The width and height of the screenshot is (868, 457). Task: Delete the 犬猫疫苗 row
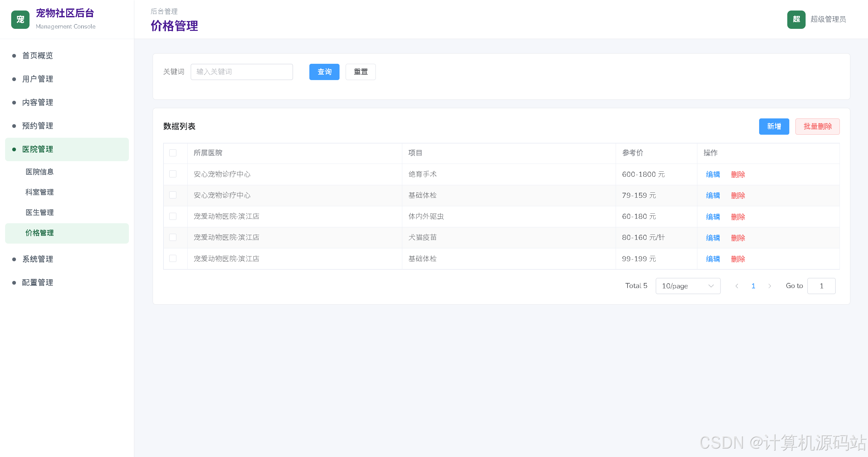pos(738,238)
